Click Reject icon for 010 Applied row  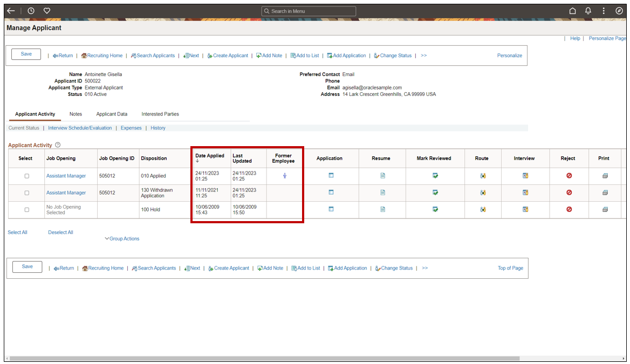pos(569,176)
